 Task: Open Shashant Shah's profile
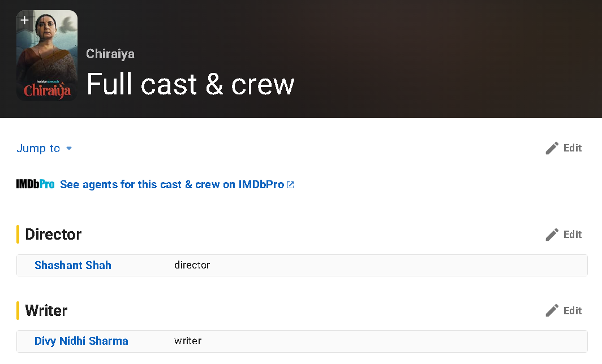(73, 265)
